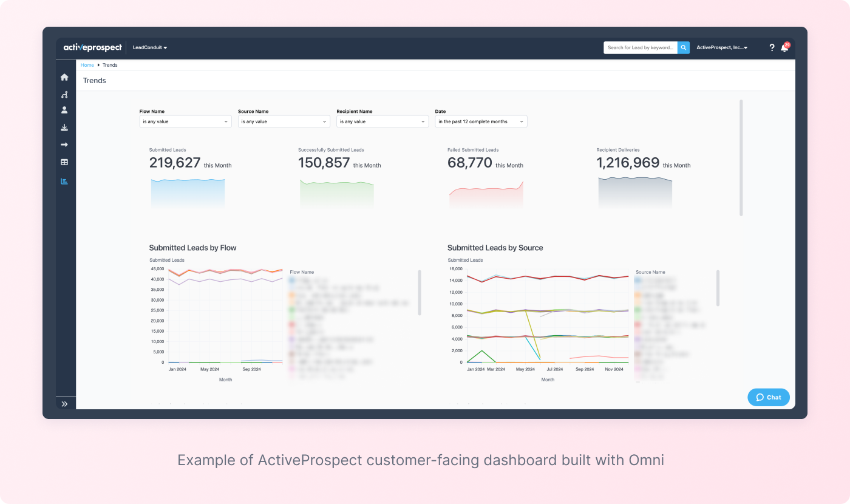Open the Source Name dropdown
The width and height of the screenshot is (850, 504).
tap(284, 121)
